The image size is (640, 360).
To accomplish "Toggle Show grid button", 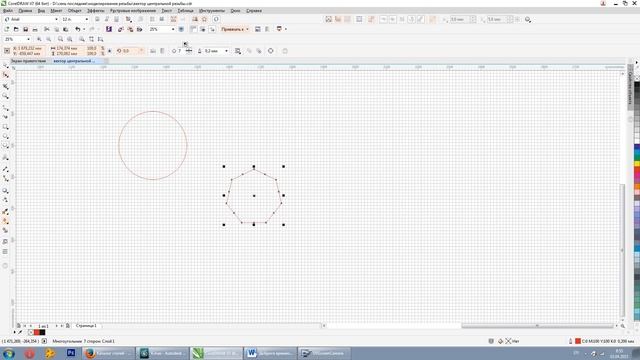I will tap(202, 29).
